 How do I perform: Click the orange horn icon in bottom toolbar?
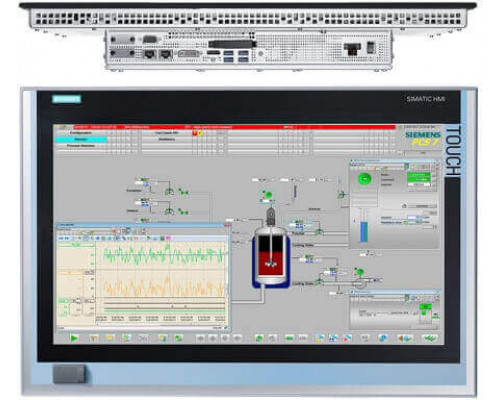pyautogui.click(x=404, y=338)
